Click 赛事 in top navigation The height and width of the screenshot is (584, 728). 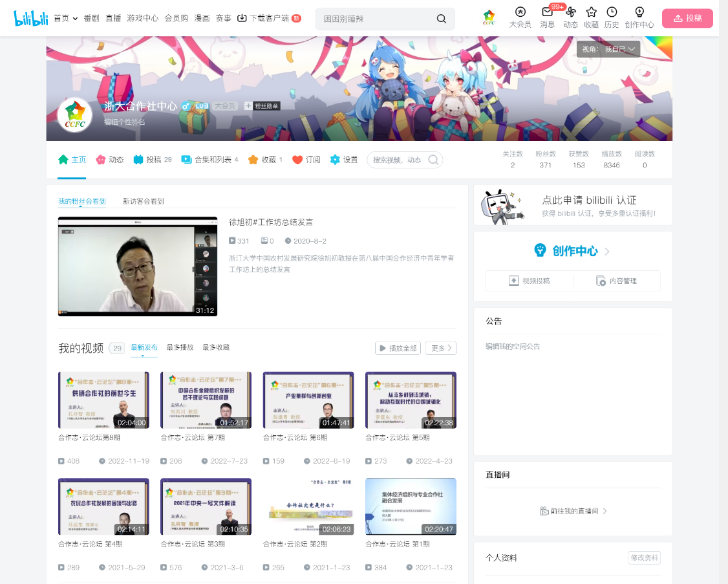(x=223, y=18)
